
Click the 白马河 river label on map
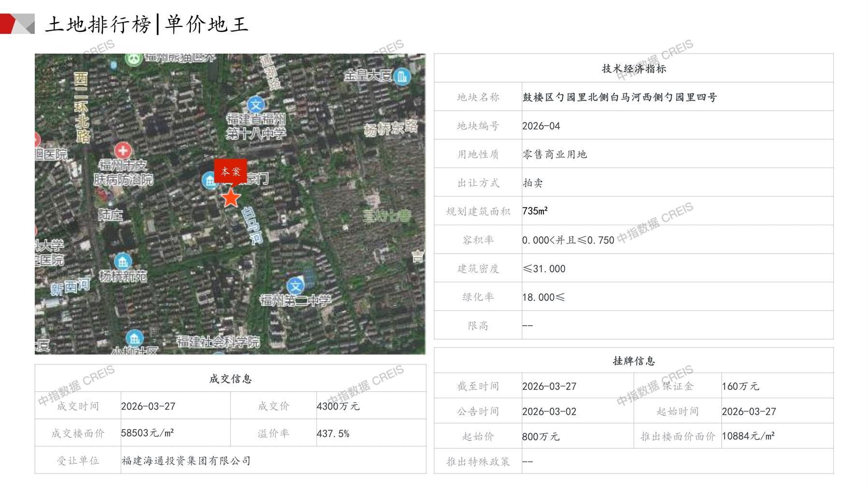coord(252,225)
